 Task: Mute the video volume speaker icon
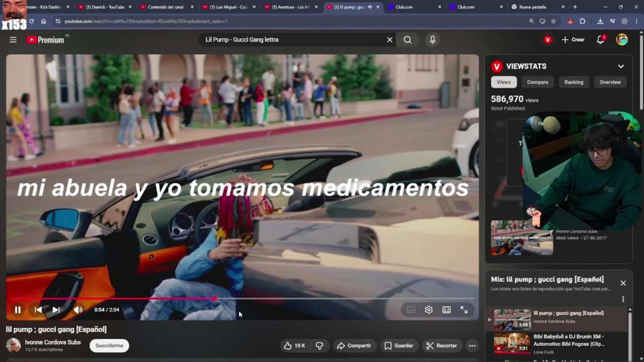pyautogui.click(x=78, y=310)
